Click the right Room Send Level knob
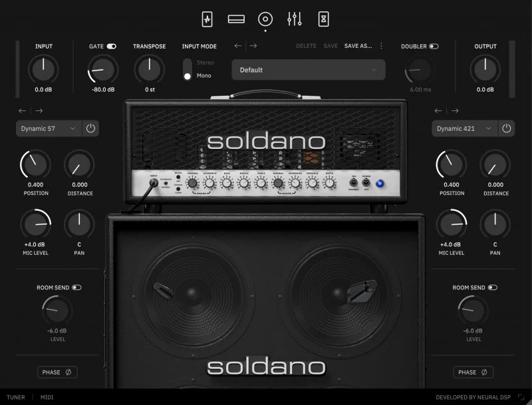Screen dimensions: 532x405 coord(473,310)
